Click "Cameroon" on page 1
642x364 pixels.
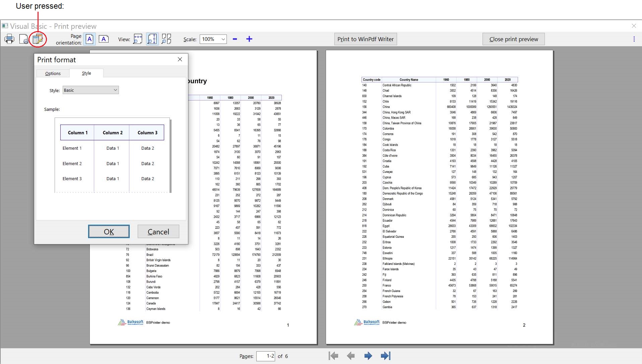tap(152, 298)
